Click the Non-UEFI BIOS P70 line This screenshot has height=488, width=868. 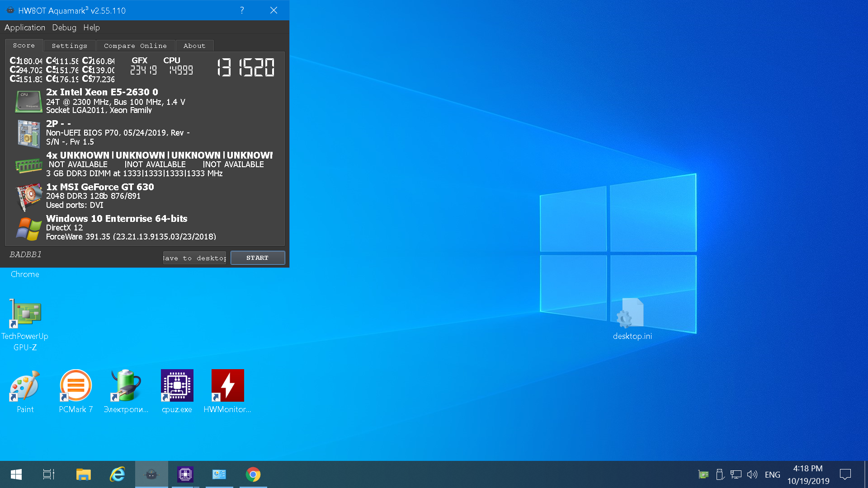tap(118, 133)
